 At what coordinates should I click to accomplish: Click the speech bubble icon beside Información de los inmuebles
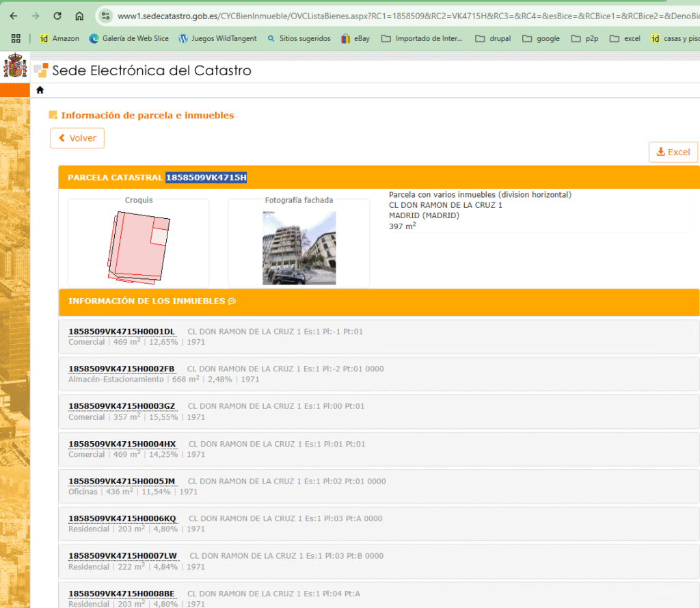(232, 301)
